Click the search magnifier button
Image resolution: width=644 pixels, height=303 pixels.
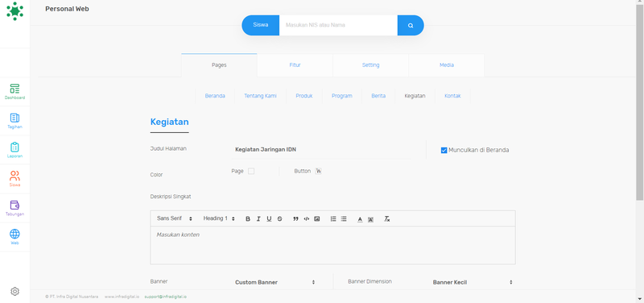[x=411, y=26]
